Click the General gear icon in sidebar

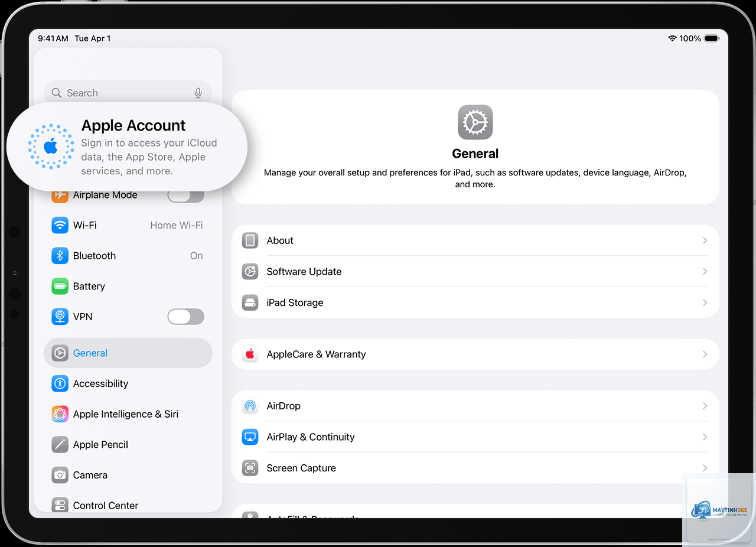coord(60,353)
